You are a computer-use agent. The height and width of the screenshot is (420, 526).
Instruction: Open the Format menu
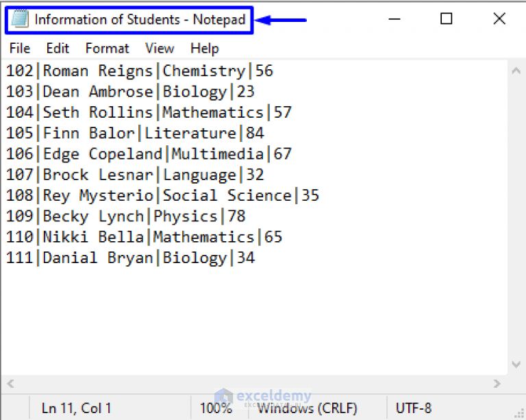tap(108, 49)
